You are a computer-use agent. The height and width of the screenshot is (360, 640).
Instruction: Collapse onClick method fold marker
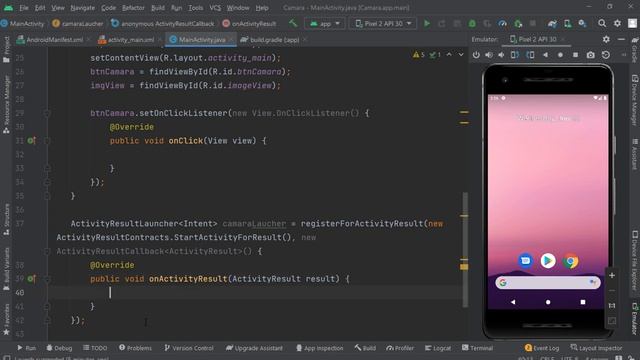47,141
